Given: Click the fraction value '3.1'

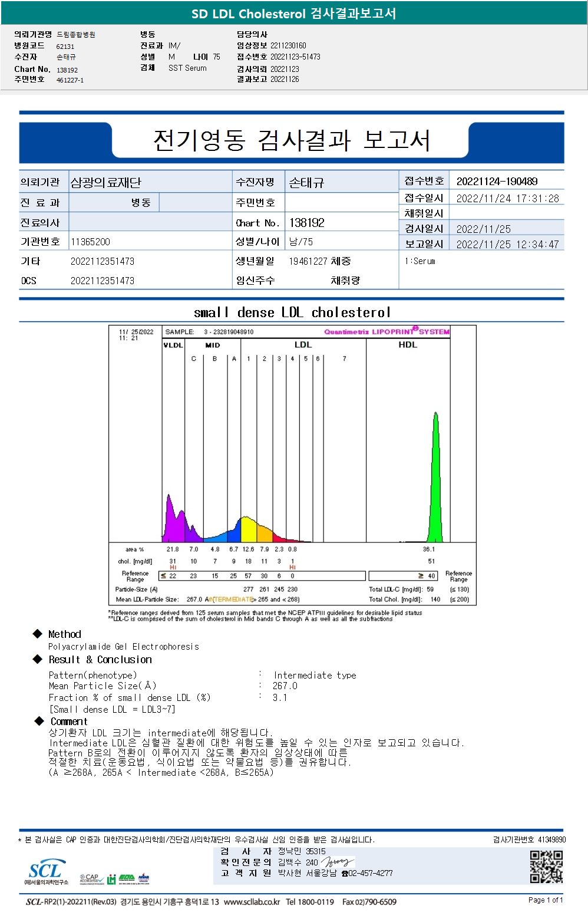Looking at the screenshot, I should tap(280, 697).
